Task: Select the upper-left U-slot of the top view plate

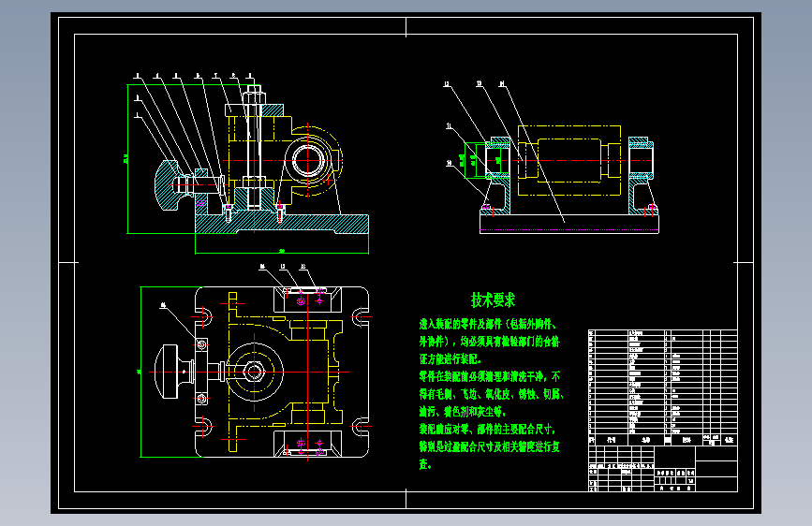Action: 205,316
